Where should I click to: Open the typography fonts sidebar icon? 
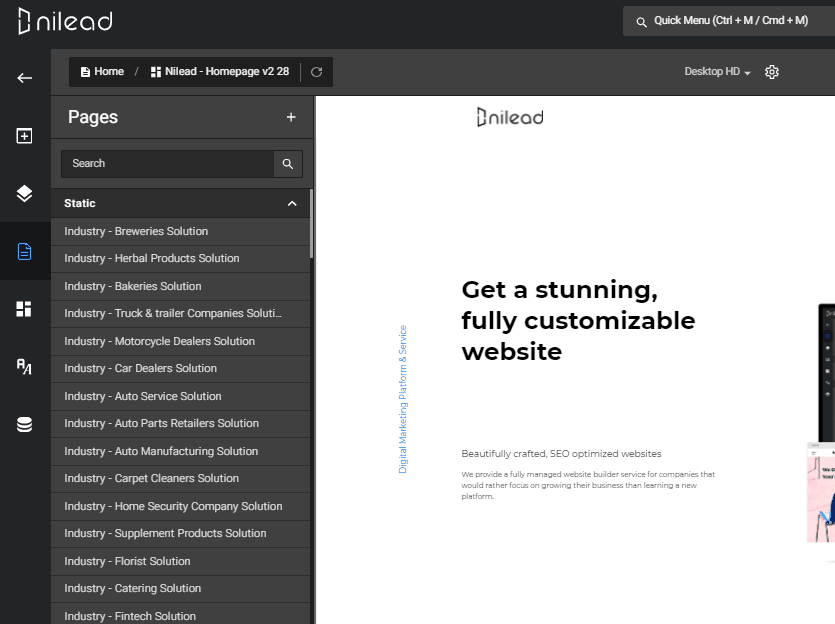point(24,366)
